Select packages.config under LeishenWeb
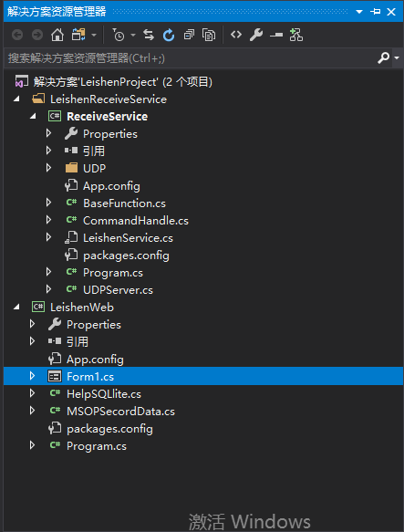Screen dimensions: 404x532 pyautogui.click(x=109, y=429)
